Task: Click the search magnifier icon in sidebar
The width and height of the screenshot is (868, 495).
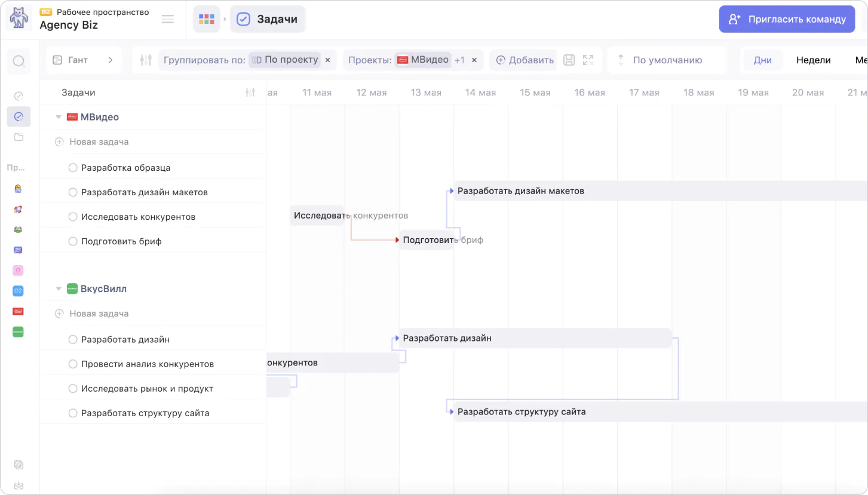Action: (19, 61)
